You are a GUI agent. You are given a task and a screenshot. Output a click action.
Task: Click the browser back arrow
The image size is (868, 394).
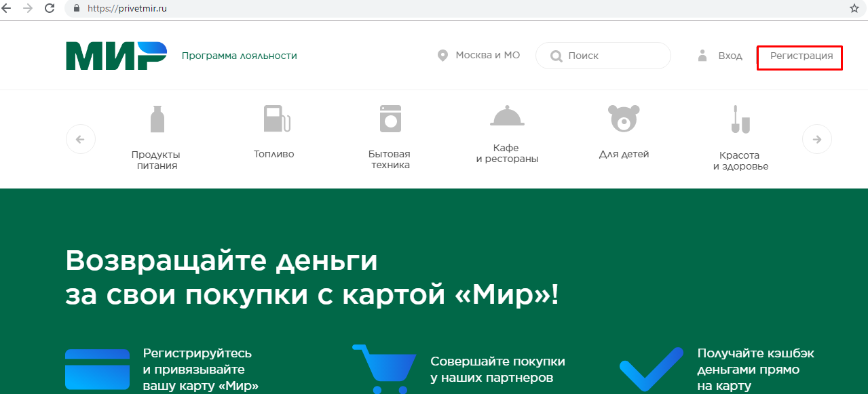coord(7,9)
